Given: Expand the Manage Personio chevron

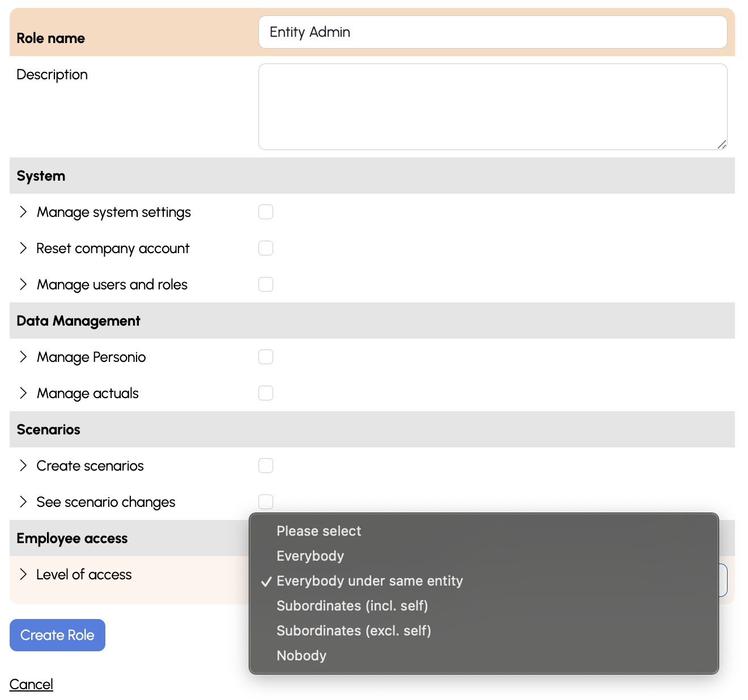Looking at the screenshot, I should pos(23,357).
